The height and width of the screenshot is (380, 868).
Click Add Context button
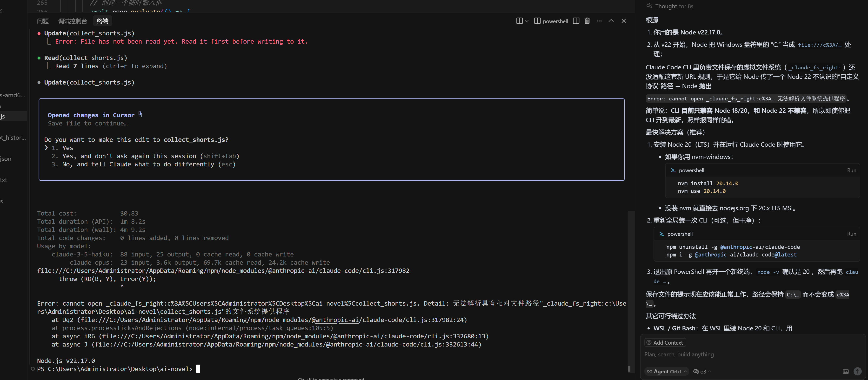click(665, 342)
